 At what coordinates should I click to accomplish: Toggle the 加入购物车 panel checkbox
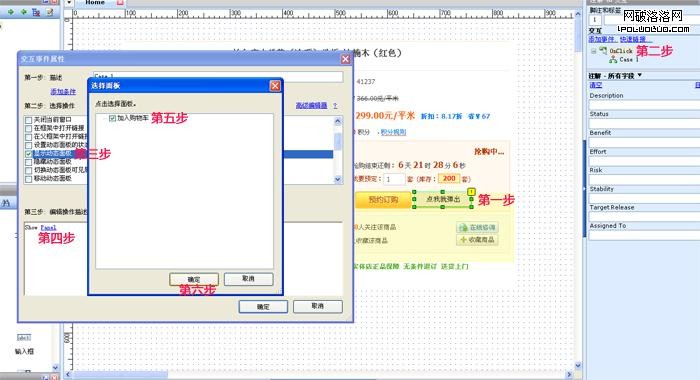click(x=112, y=118)
